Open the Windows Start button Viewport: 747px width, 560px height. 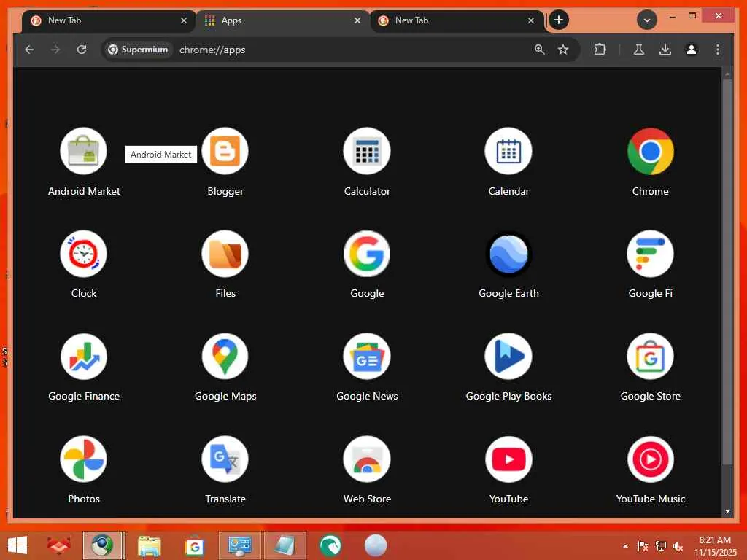pos(18,545)
